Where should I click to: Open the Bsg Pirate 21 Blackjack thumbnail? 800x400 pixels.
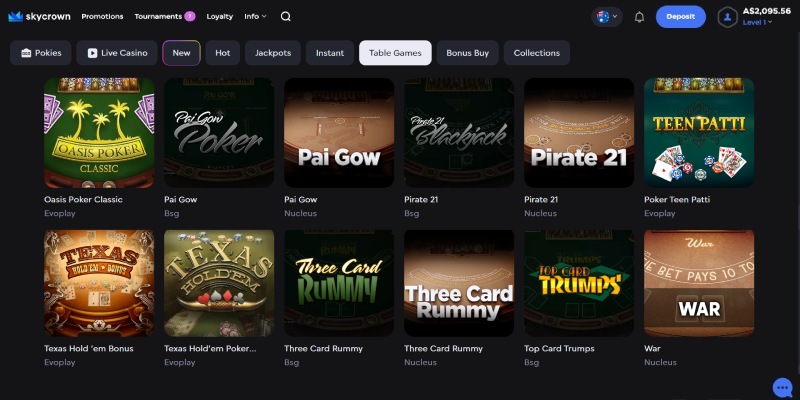point(459,133)
